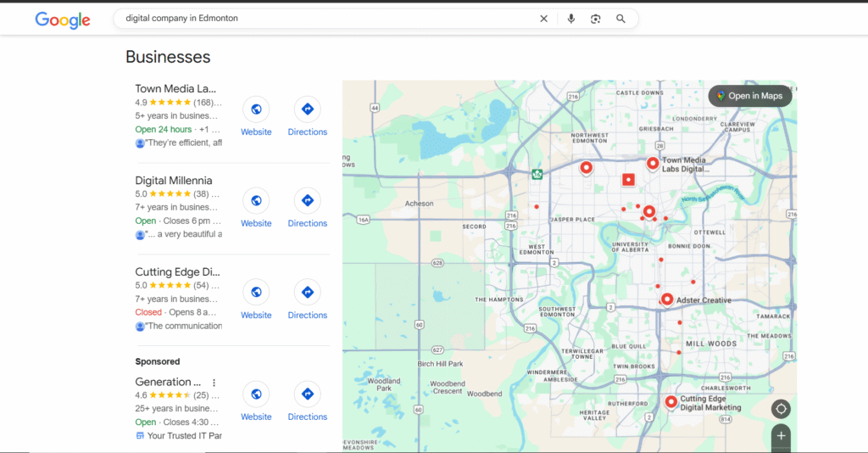Click the magnifier search icon
The image size is (868, 453).
pyautogui.click(x=620, y=19)
